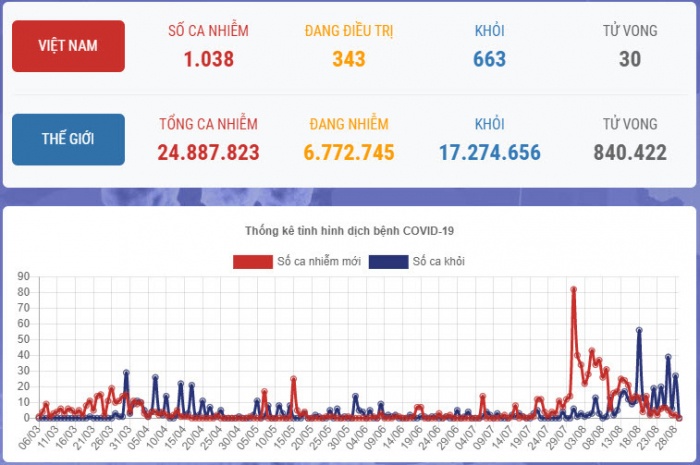Click Vietnam's recovered number 663

tap(489, 59)
